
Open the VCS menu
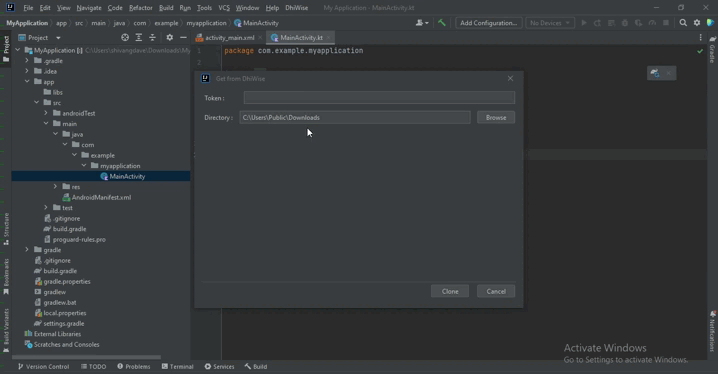tap(224, 8)
